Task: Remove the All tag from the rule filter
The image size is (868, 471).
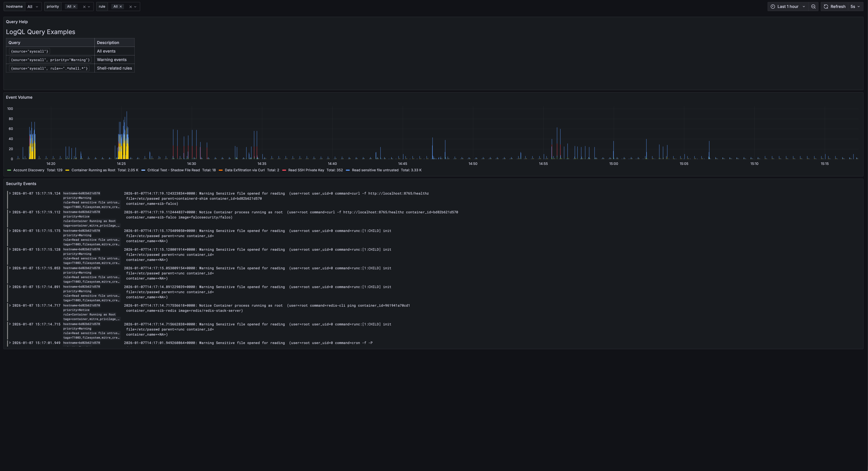Action: coord(121,6)
